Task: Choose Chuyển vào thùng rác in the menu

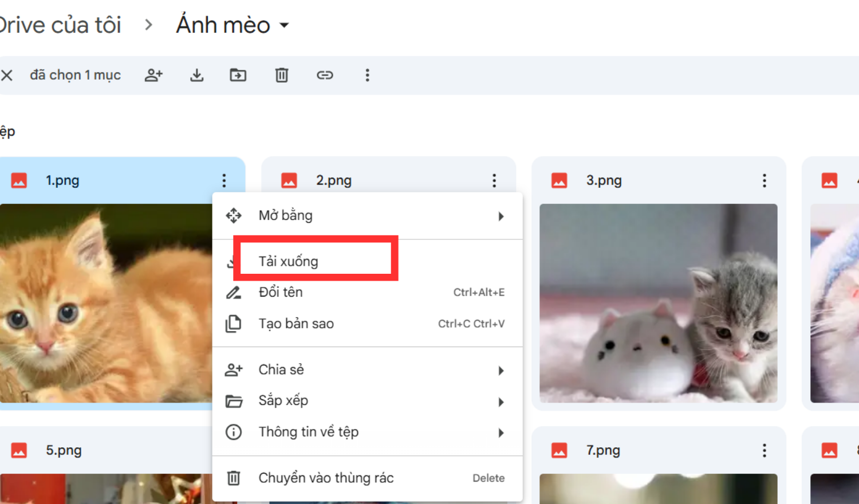Action: (325, 478)
